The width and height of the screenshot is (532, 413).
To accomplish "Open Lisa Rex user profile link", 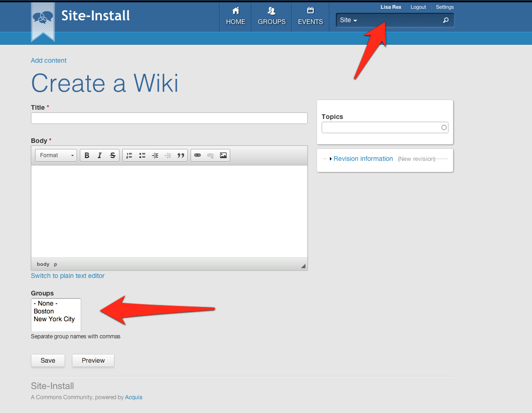I will tap(391, 7).
